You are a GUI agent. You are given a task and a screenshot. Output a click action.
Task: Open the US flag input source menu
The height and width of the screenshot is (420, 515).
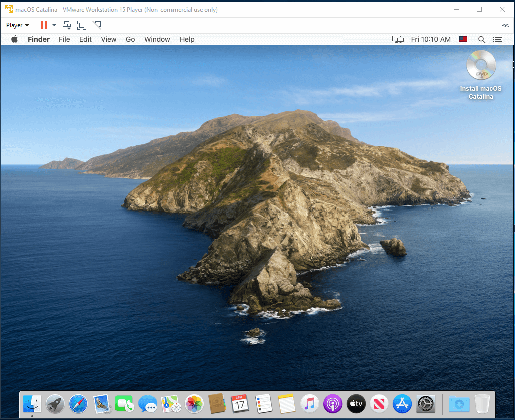pyautogui.click(x=463, y=39)
